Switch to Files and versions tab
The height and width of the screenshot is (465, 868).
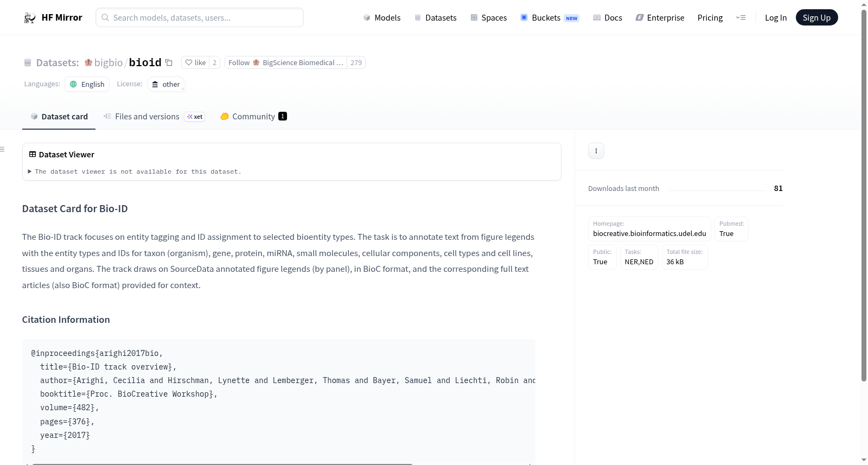coord(154,117)
